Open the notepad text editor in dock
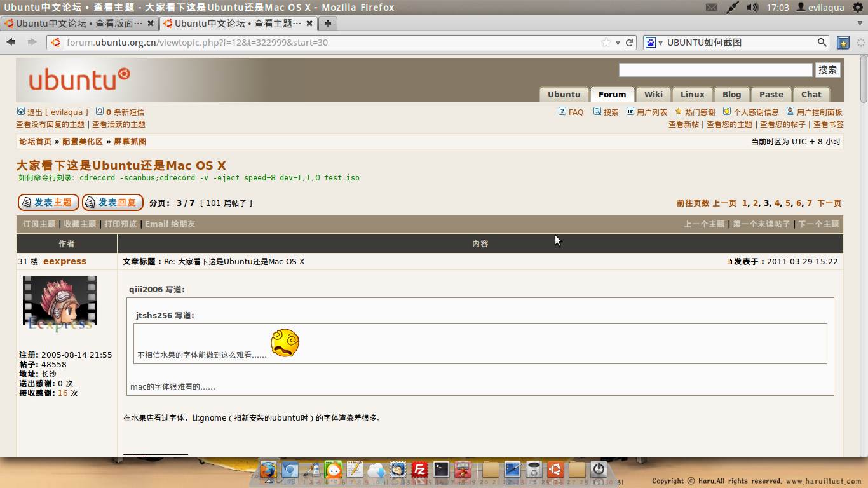Screen dimensions: 868x488 (355, 470)
